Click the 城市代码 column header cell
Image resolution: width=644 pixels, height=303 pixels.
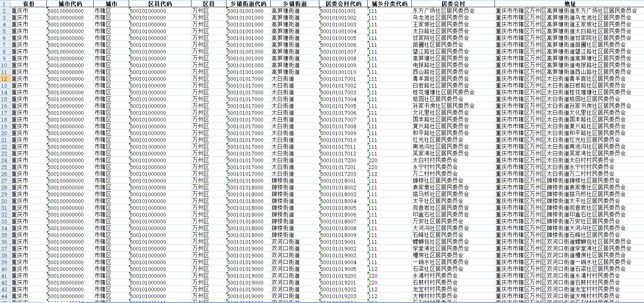pos(70,4)
